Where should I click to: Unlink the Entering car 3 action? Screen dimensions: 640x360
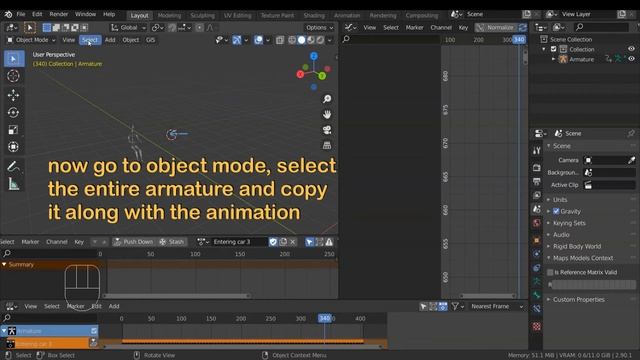click(x=293, y=242)
